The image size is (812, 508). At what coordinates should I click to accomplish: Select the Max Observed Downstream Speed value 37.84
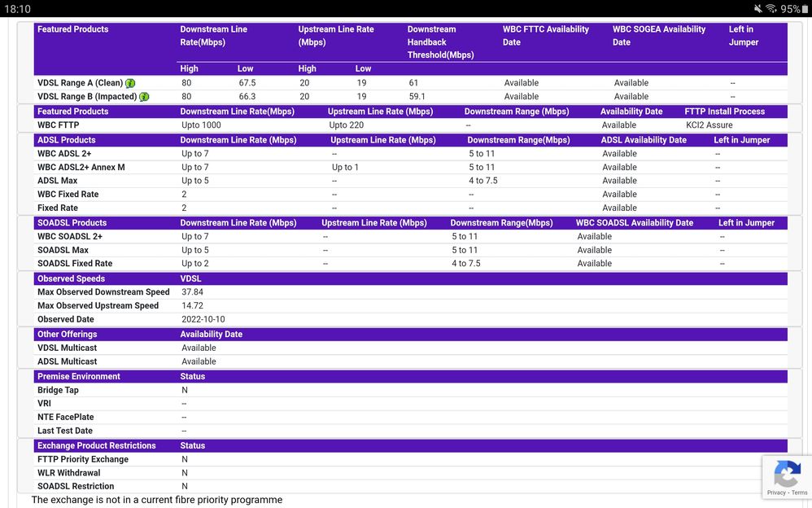tap(192, 292)
